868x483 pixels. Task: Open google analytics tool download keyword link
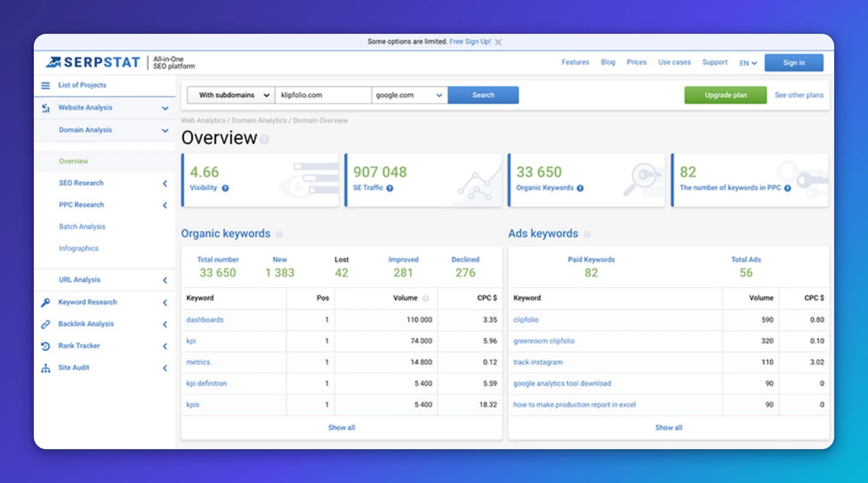562,384
